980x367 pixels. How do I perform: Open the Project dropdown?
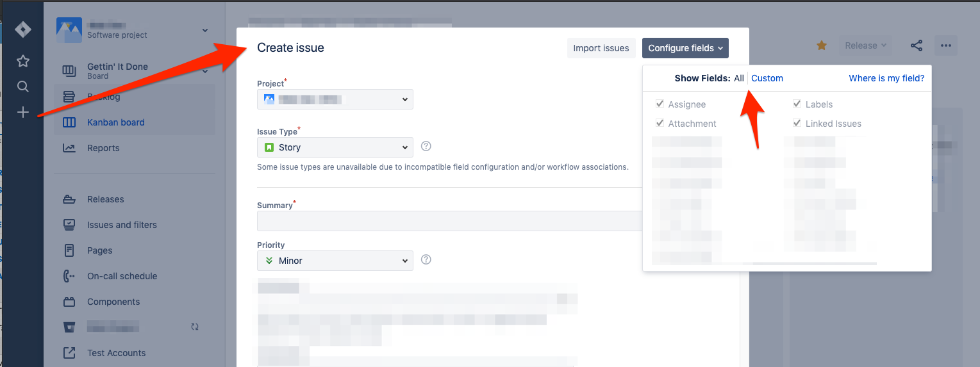pyautogui.click(x=335, y=99)
